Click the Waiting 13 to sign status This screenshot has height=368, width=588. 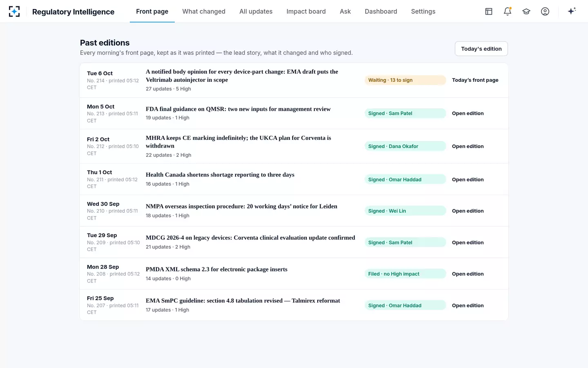(x=405, y=80)
